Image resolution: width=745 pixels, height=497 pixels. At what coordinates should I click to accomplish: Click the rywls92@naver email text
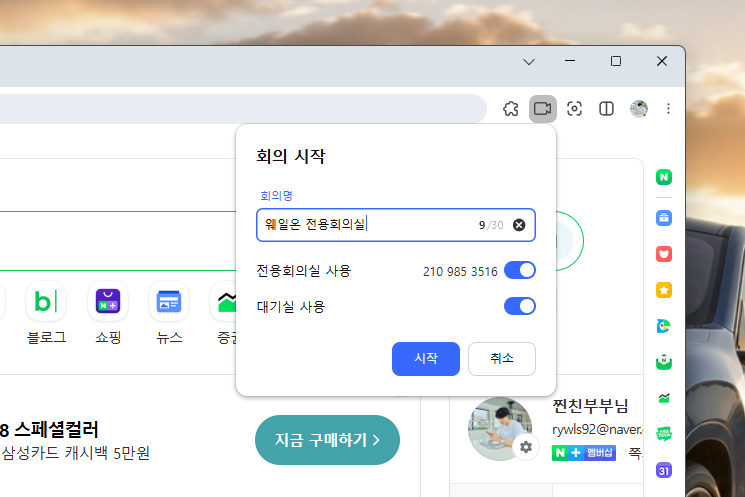tap(597, 430)
